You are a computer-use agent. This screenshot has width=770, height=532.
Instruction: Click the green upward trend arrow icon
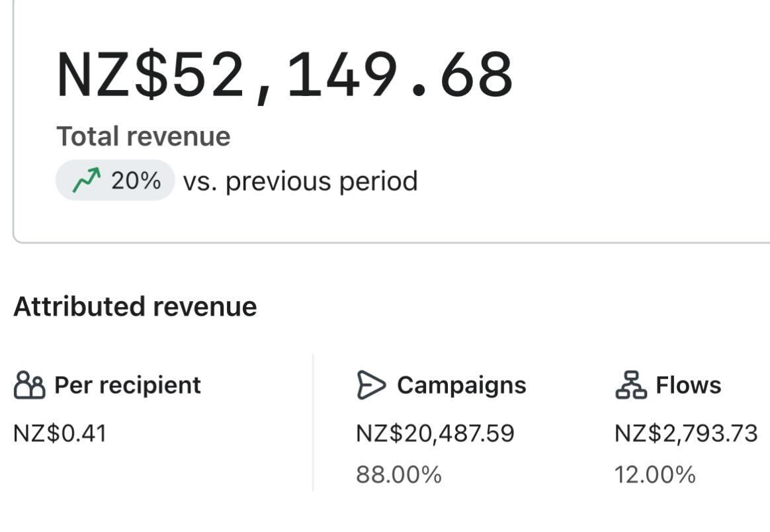pyautogui.click(x=87, y=180)
